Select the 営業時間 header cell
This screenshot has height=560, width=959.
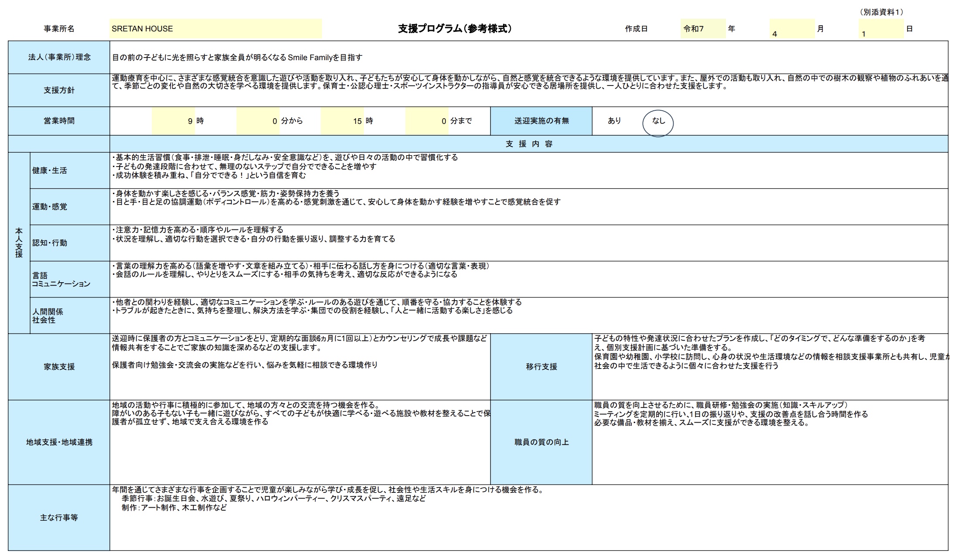point(59,121)
